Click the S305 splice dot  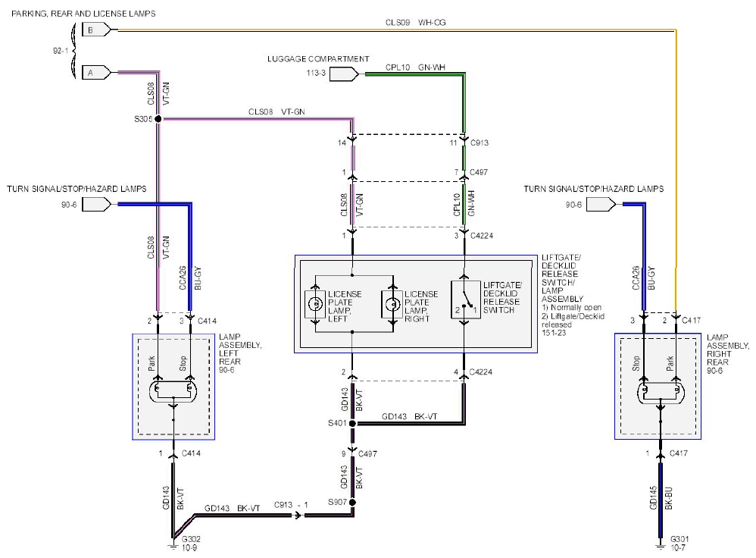pos(158,119)
